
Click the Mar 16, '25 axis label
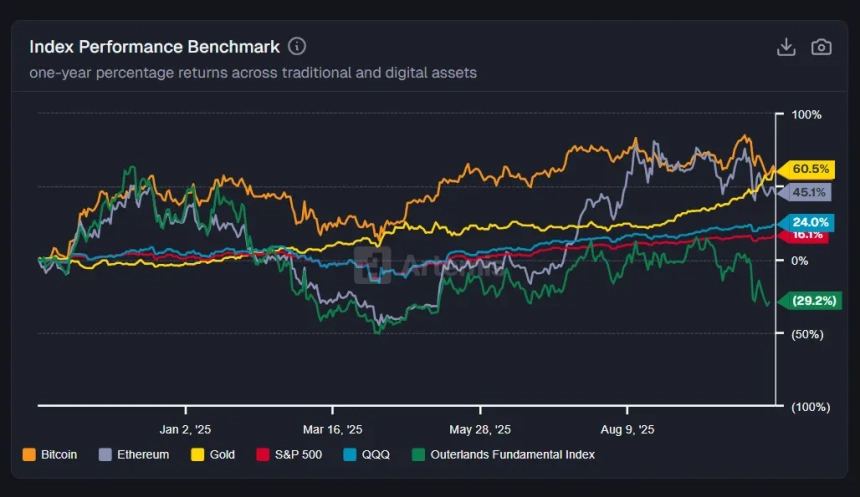[x=333, y=428]
